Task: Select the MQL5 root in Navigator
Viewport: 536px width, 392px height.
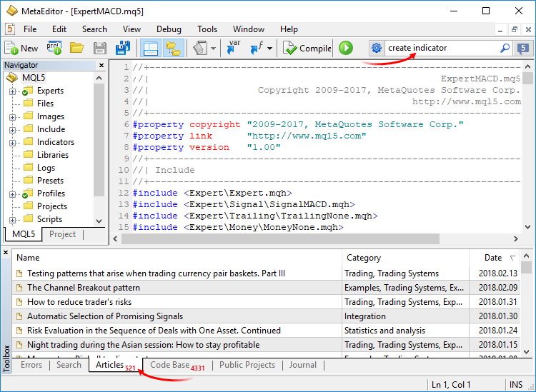Action: point(33,78)
